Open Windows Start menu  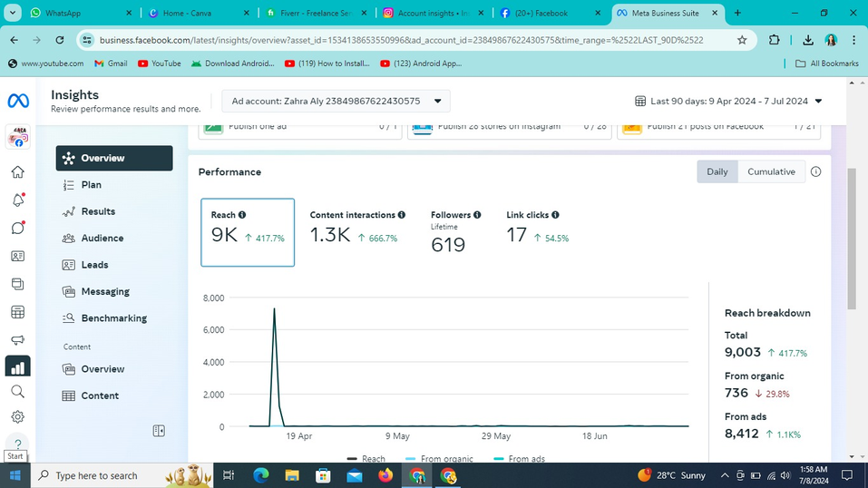tap(15, 475)
